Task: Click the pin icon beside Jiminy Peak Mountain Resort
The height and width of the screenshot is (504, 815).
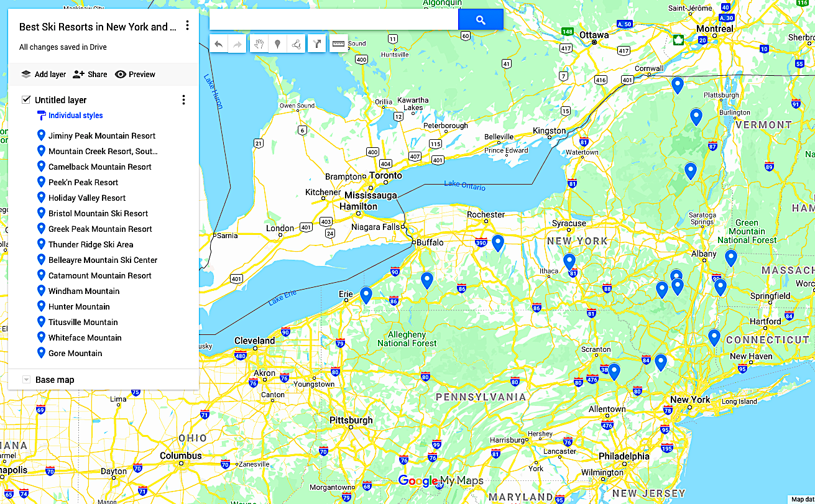Action: coord(41,135)
